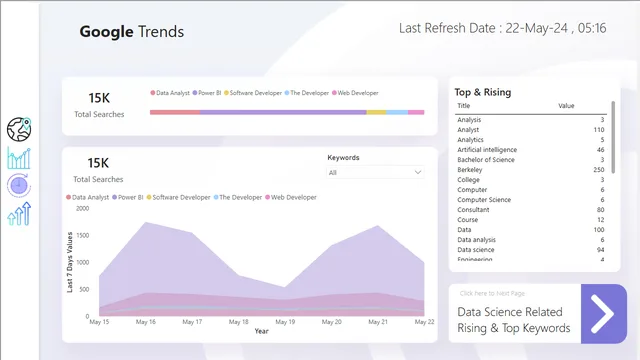This screenshot has width=640, height=360.
Task: Select the Computer Science row
Action: [x=531, y=200]
